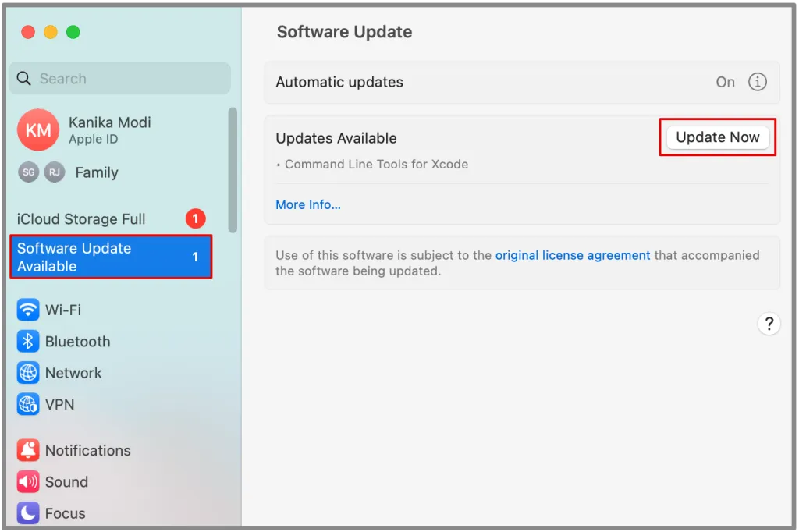Viewport: 799px width, 532px height.
Task: Open Wi-Fi settings label
Action: tap(63, 310)
